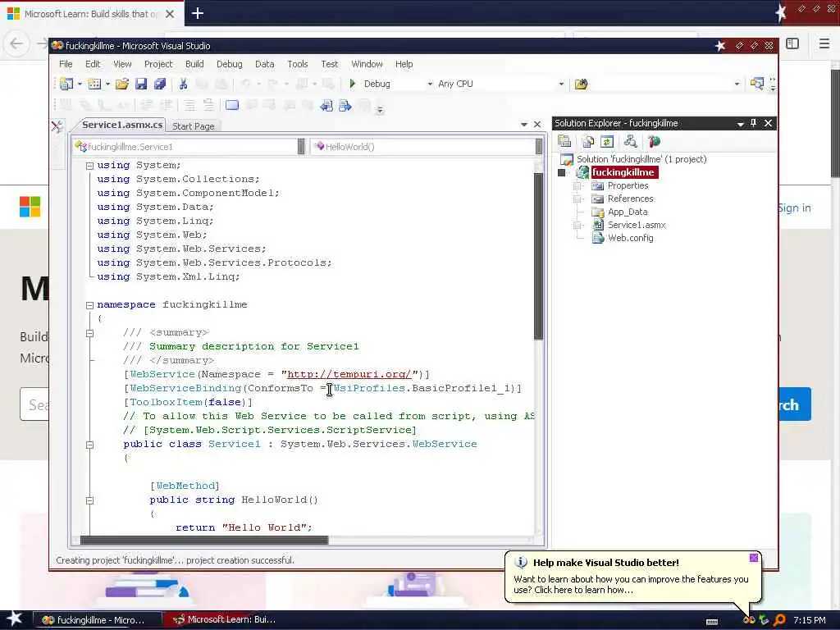The width and height of the screenshot is (840, 630).
Task: Open Properties icon in the Solution Explorer toolbar
Action: tap(564, 141)
